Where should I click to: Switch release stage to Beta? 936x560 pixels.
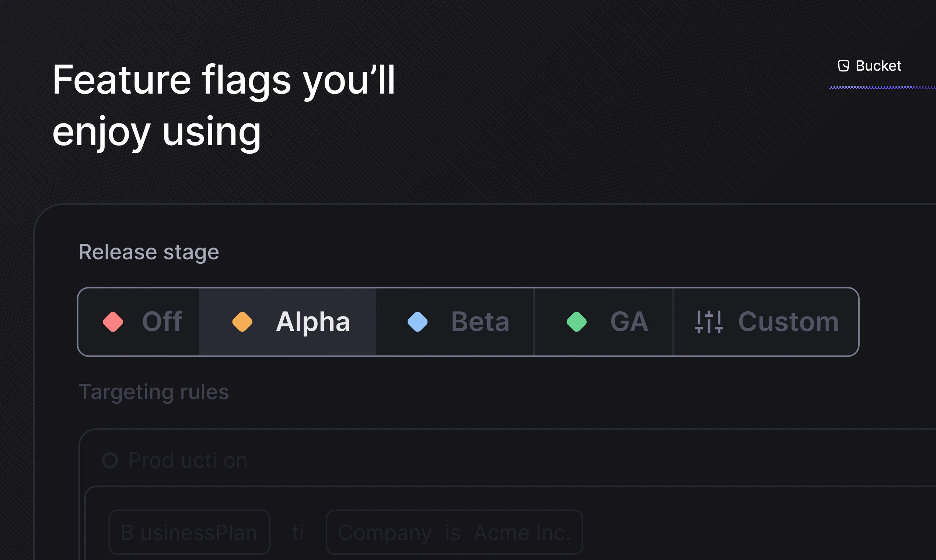click(x=455, y=322)
